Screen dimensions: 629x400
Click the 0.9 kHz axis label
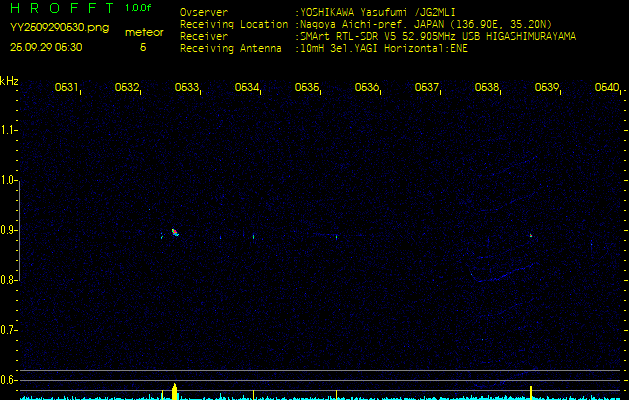[x=7, y=230]
